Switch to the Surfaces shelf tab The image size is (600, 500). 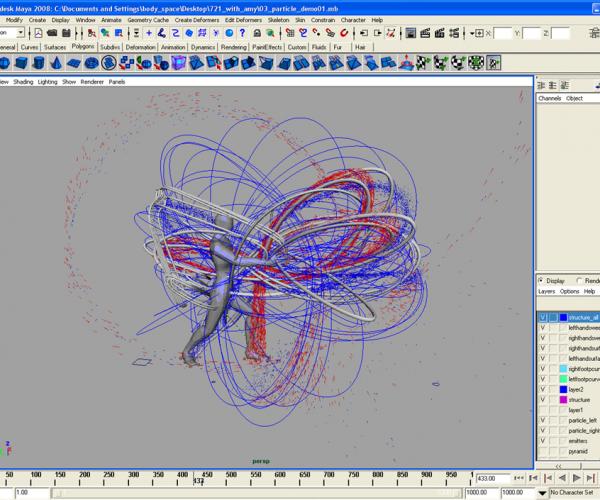[55, 47]
